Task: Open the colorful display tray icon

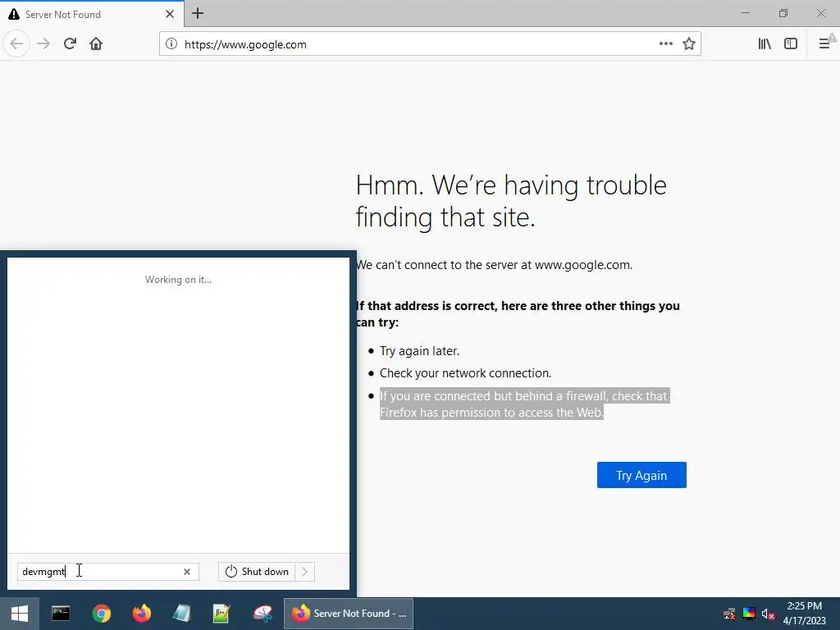Action: click(749, 614)
